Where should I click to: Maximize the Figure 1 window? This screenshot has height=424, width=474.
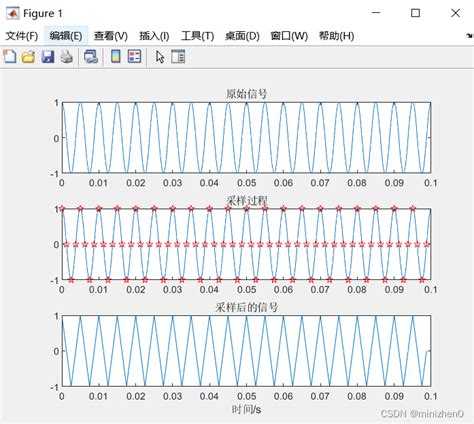click(x=415, y=13)
